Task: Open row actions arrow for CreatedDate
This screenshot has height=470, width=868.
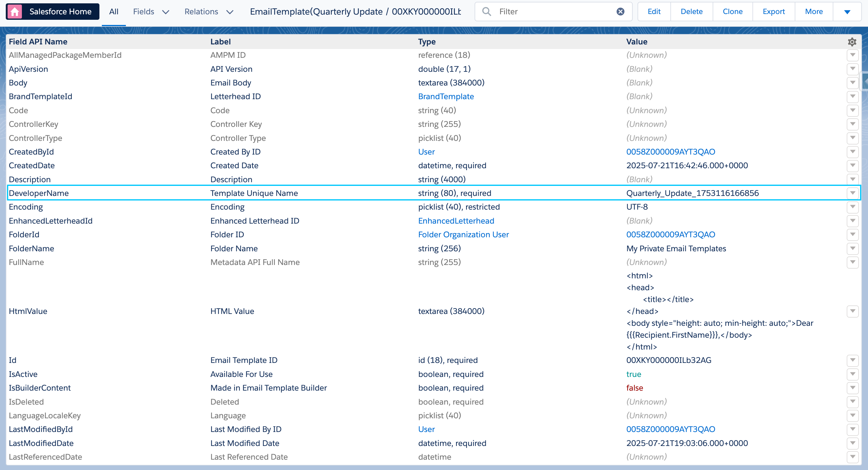Action: click(852, 166)
